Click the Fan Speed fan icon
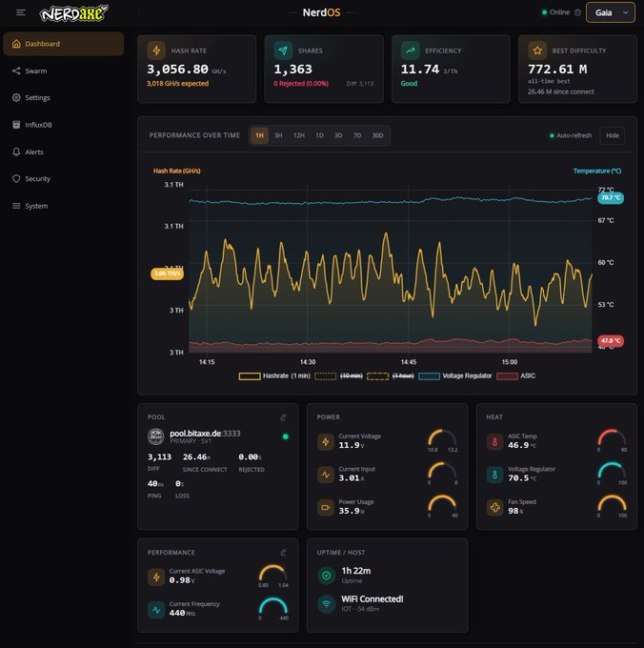This screenshot has height=648, width=644. (x=494, y=508)
